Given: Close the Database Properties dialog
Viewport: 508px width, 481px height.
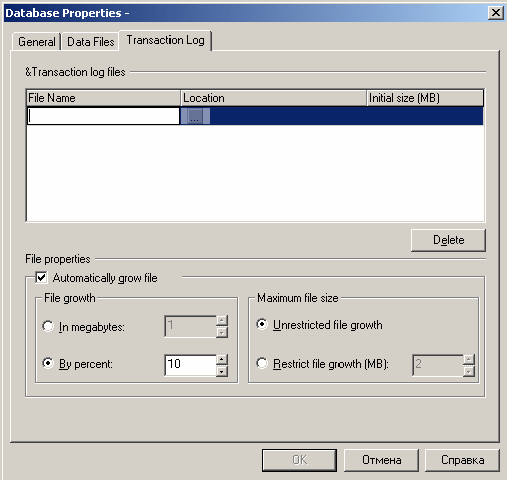Looking at the screenshot, I should pos(496,13).
